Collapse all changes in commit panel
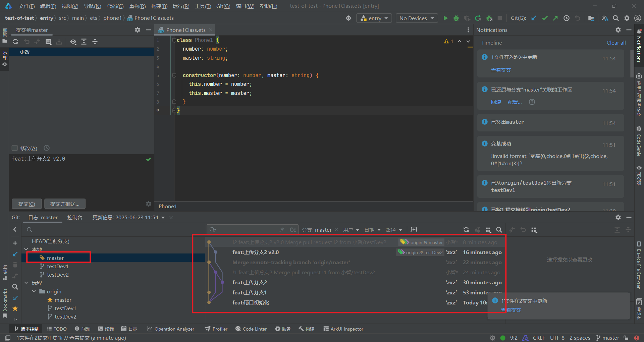 [x=95, y=42]
